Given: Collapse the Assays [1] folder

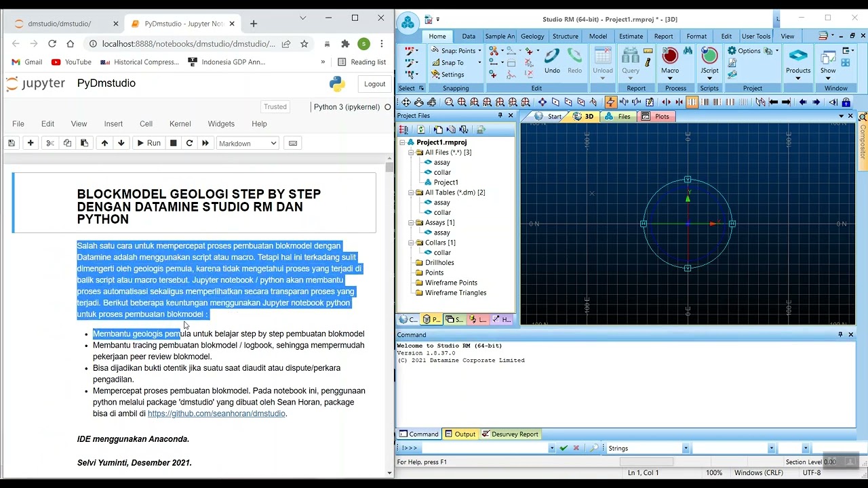Looking at the screenshot, I should (411, 222).
